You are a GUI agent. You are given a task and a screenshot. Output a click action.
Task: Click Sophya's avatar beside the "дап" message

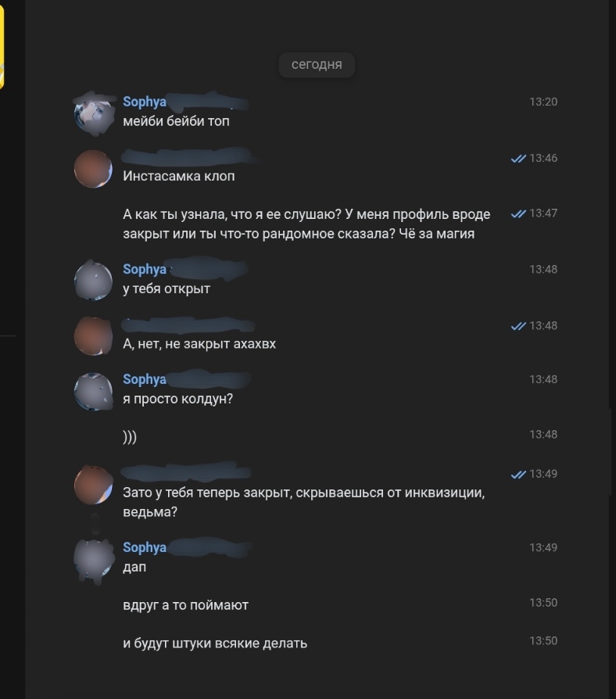(93, 559)
